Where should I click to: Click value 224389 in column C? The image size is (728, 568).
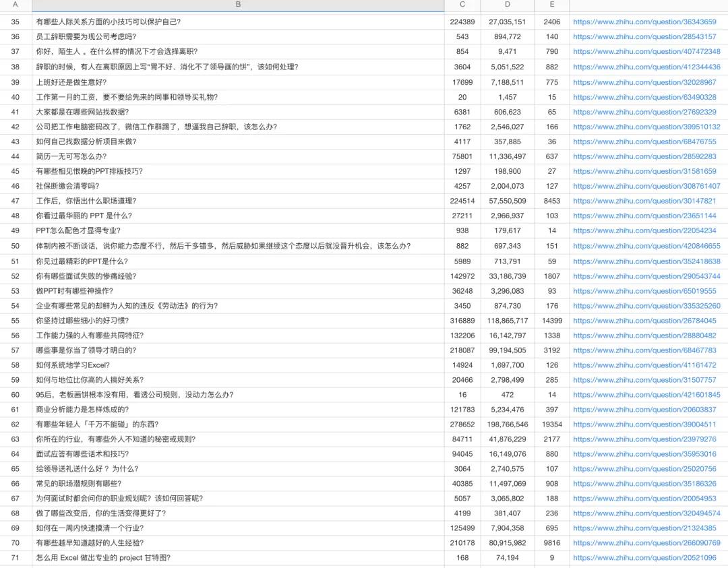click(x=462, y=22)
